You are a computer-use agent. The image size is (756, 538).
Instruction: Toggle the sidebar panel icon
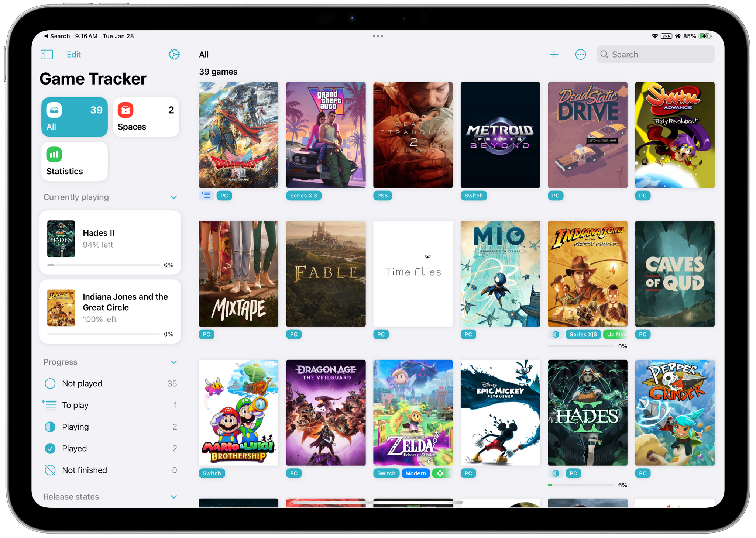(x=47, y=55)
